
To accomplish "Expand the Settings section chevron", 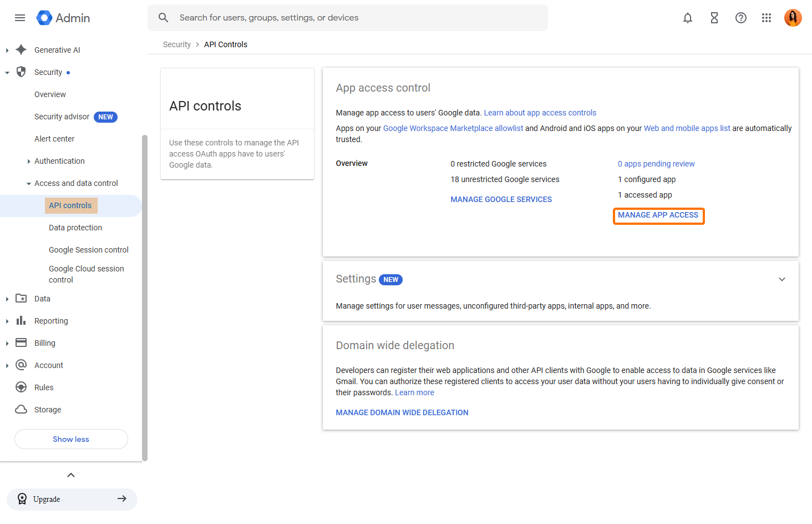I will coord(782,279).
